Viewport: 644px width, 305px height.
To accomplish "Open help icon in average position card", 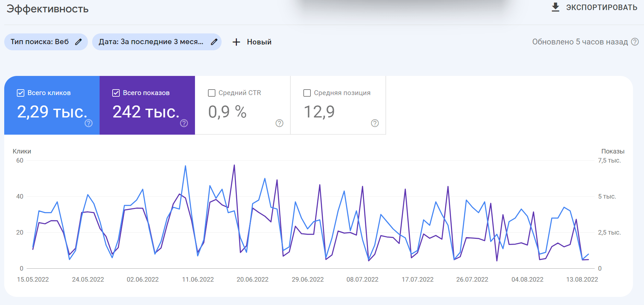I will pos(375,123).
